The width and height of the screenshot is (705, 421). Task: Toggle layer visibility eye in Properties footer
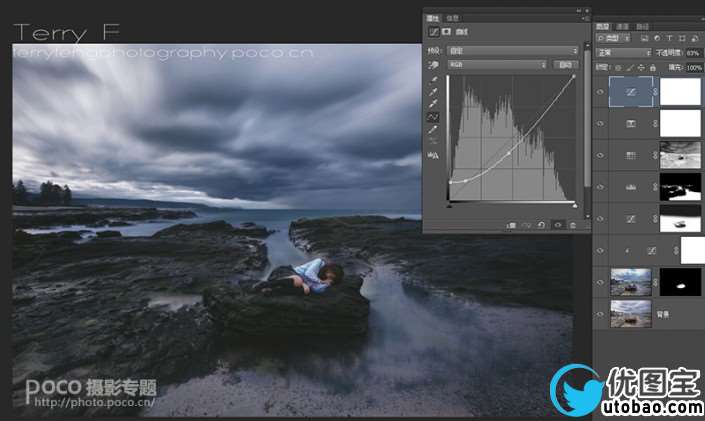558,225
